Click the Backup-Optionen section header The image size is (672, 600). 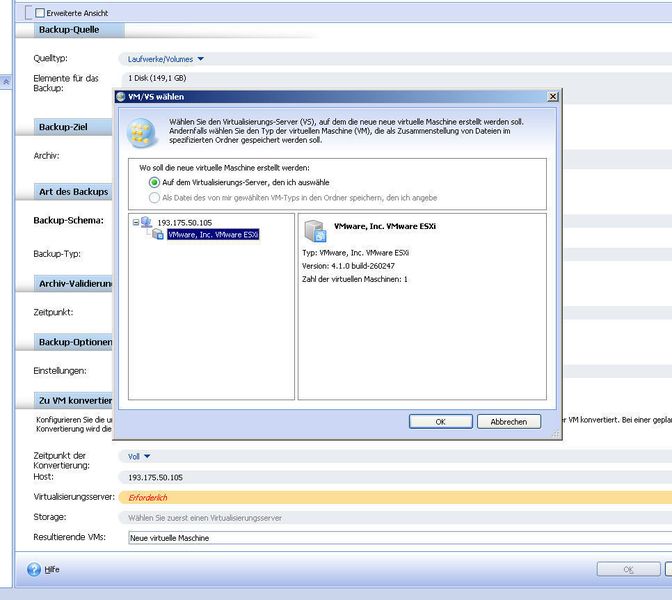(x=75, y=342)
